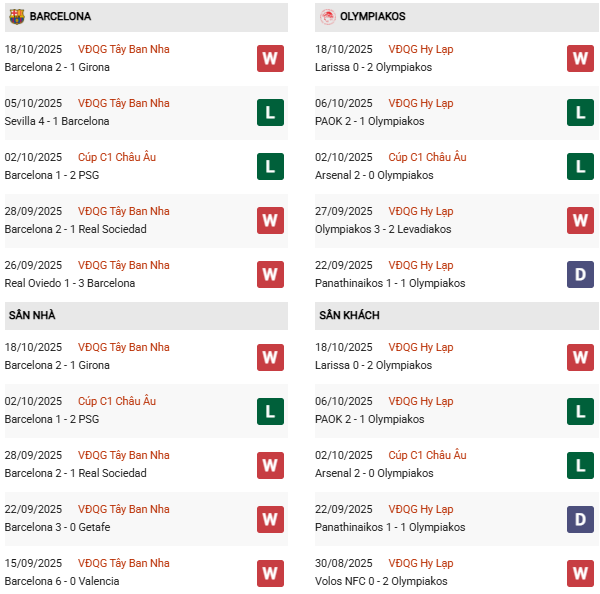Click W badge beside Real Oviedo 1-3 Barcelona
The height and width of the screenshot is (594, 600).
tap(270, 274)
